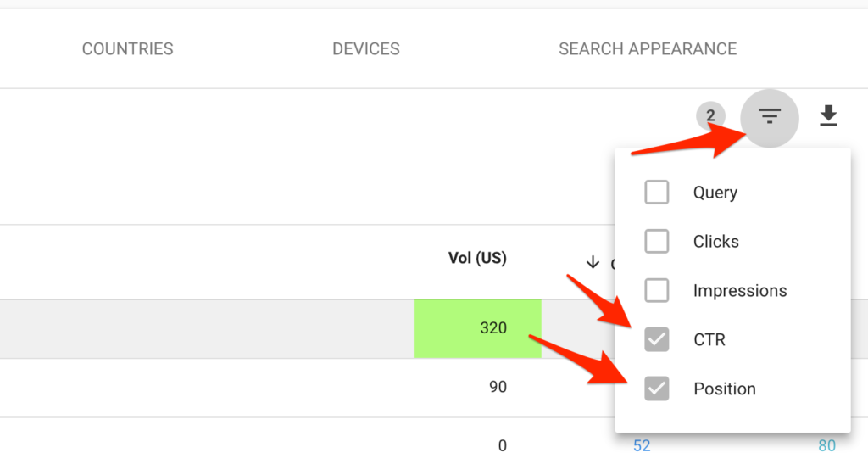The width and height of the screenshot is (868, 464).
Task: Click the download export icon
Action: [x=828, y=115]
